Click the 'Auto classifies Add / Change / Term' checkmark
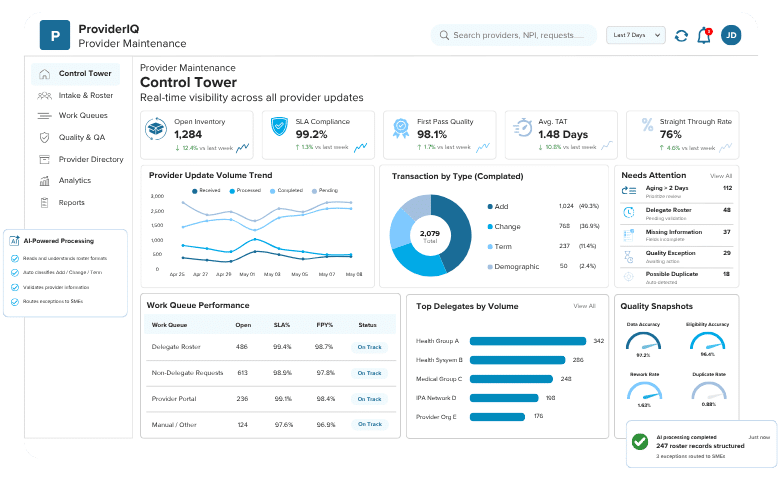Viewport: 782px width, 480px height. point(15,273)
